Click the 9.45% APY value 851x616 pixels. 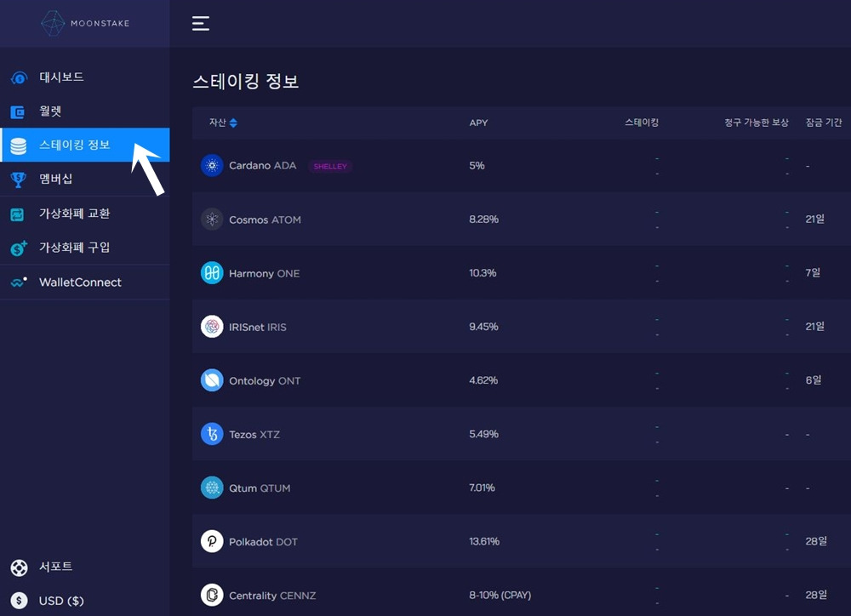(x=483, y=327)
